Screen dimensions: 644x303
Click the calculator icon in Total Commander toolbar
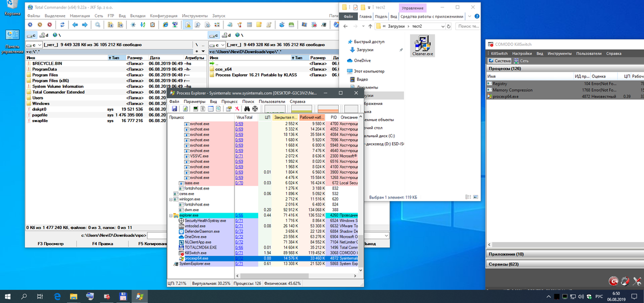coord(249,24)
